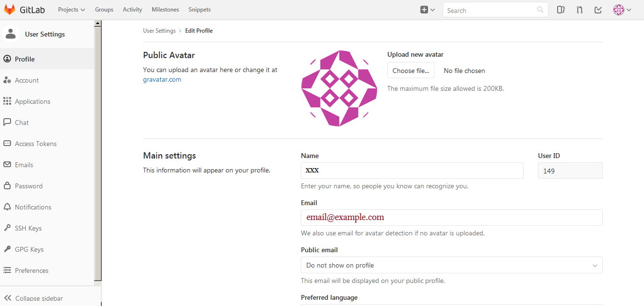Collapse the sidebar
Screen dimensions: 644x306
click(34, 298)
